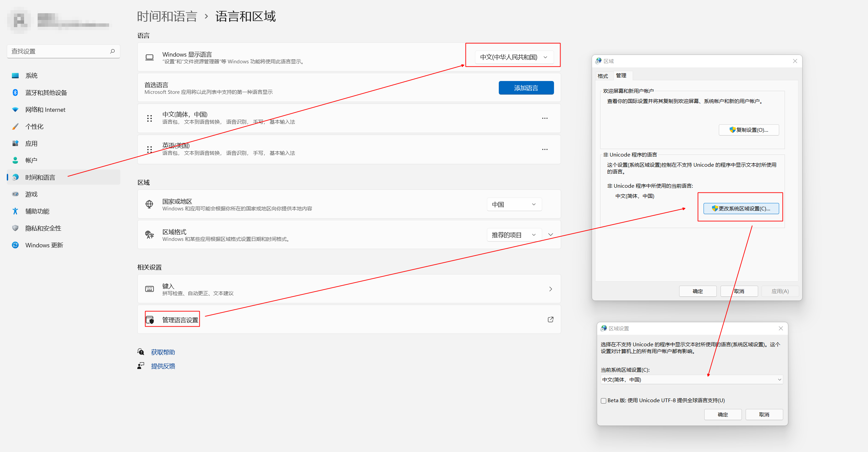This screenshot has height=452, width=868.
Task: Close the 区域设置 dialog window
Action: (781, 328)
